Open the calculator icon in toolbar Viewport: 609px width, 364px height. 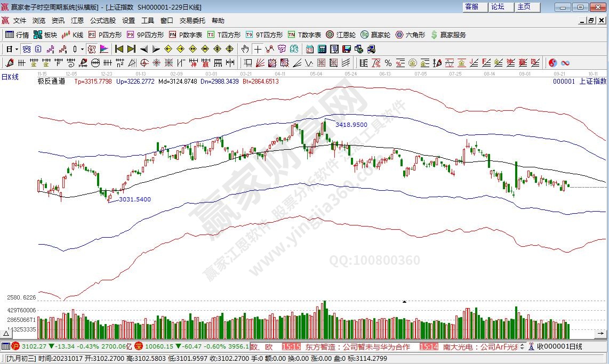click(x=322, y=49)
